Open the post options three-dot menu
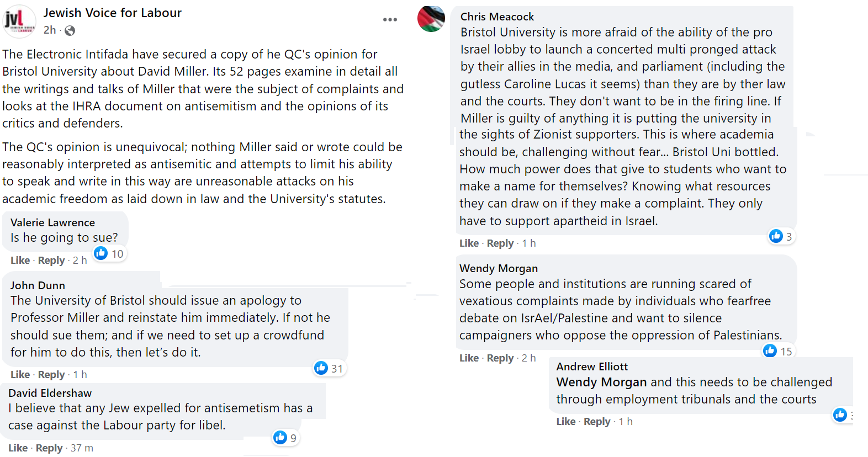 coord(390,20)
